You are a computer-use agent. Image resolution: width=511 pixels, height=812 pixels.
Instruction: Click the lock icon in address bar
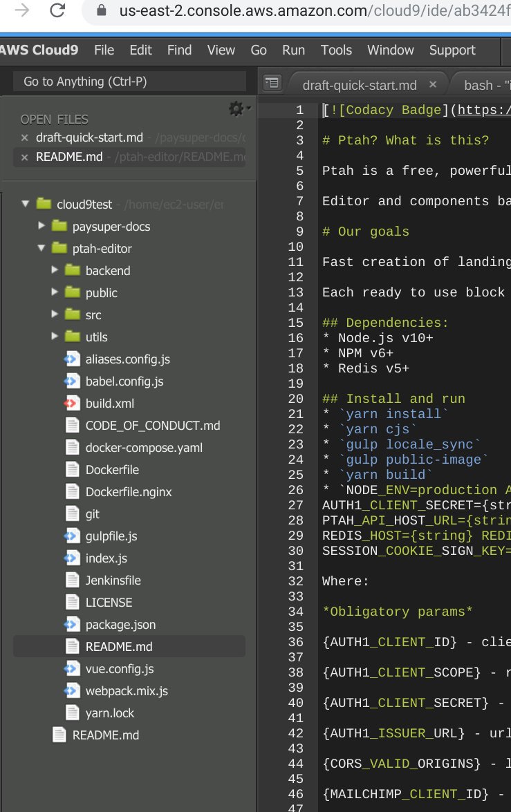tap(102, 10)
